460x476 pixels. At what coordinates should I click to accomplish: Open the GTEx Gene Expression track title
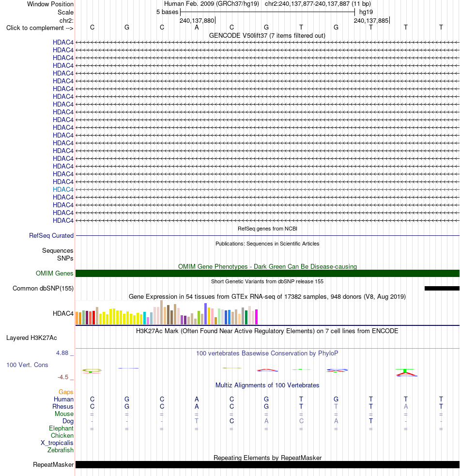click(267, 296)
